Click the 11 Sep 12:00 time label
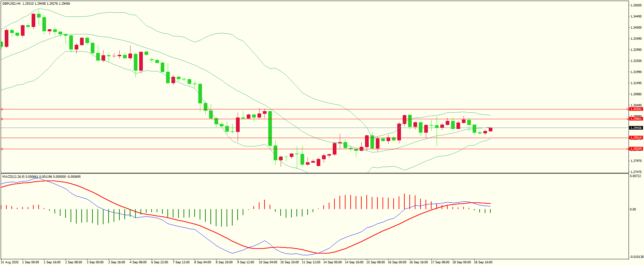The image size is (644, 266). (311, 262)
